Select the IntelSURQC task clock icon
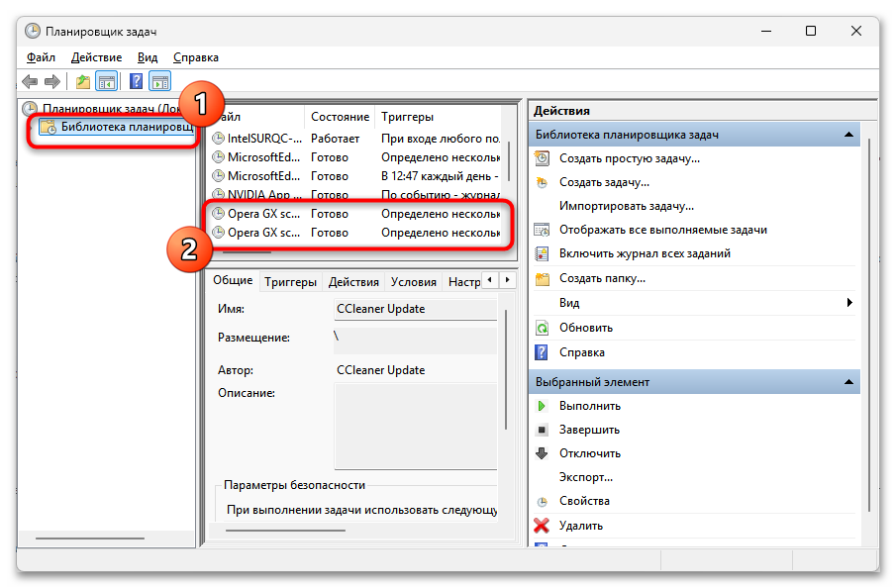Image resolution: width=896 pixels, height=588 pixels. pyautogui.click(x=218, y=139)
